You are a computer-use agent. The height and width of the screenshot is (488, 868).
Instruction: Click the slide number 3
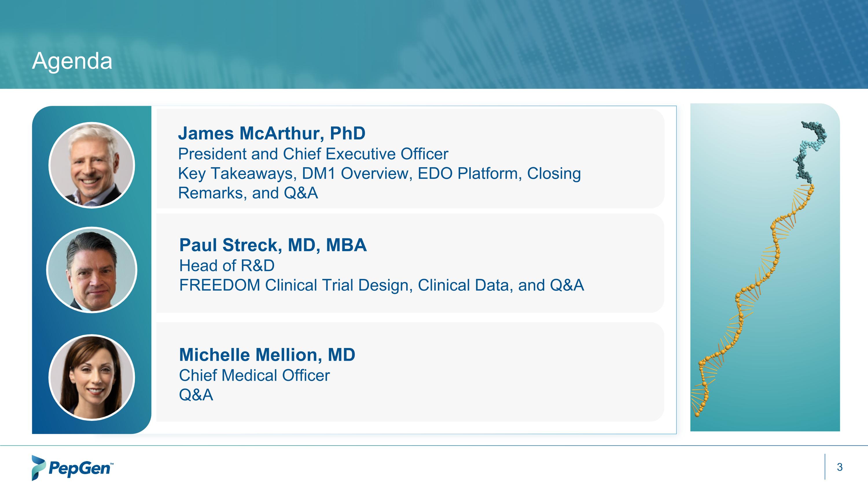pos(839,467)
